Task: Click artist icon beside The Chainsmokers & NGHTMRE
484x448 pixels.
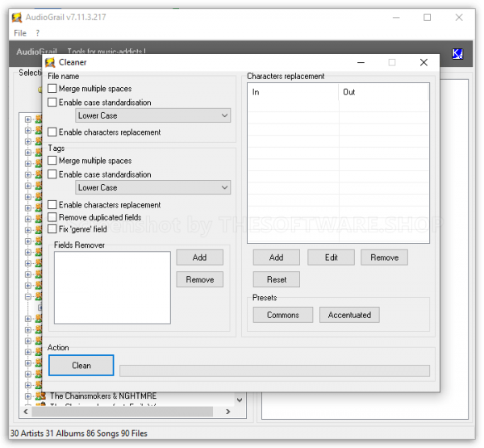Action: tap(40, 396)
